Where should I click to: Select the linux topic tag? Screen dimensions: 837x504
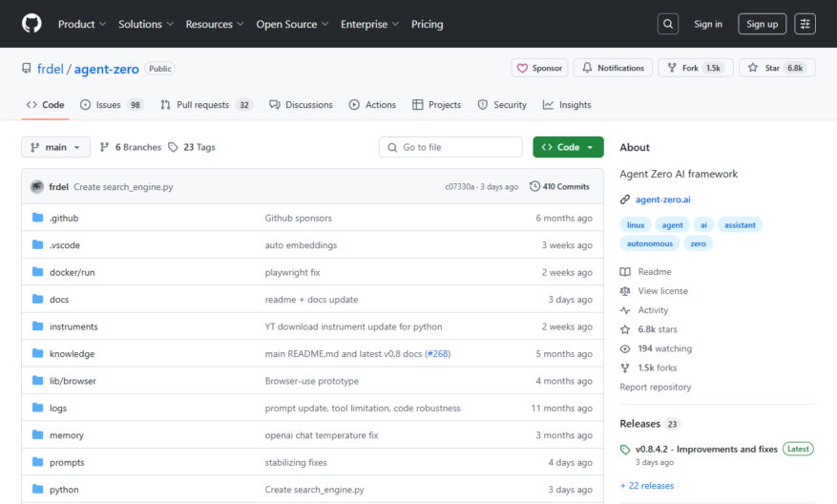pyautogui.click(x=636, y=224)
